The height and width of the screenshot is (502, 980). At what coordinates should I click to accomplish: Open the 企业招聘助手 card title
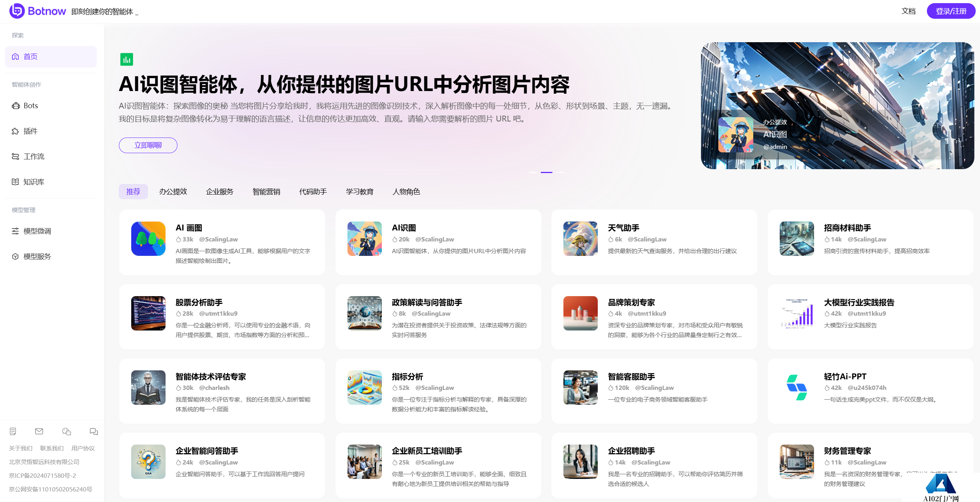[631, 451]
